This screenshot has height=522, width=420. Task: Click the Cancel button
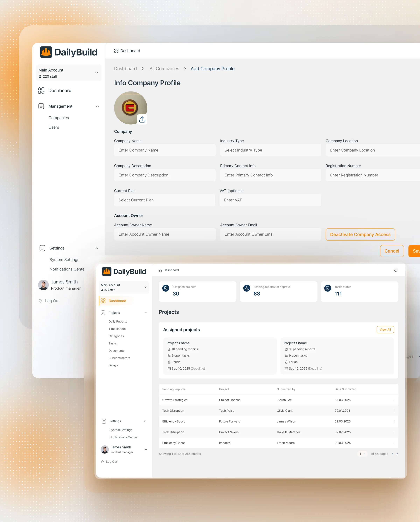coord(392,251)
